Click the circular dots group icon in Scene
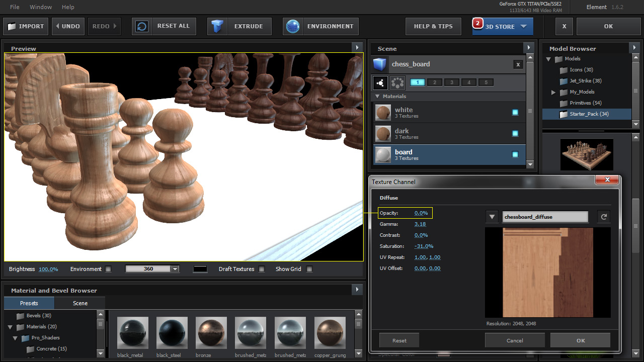 (x=397, y=82)
